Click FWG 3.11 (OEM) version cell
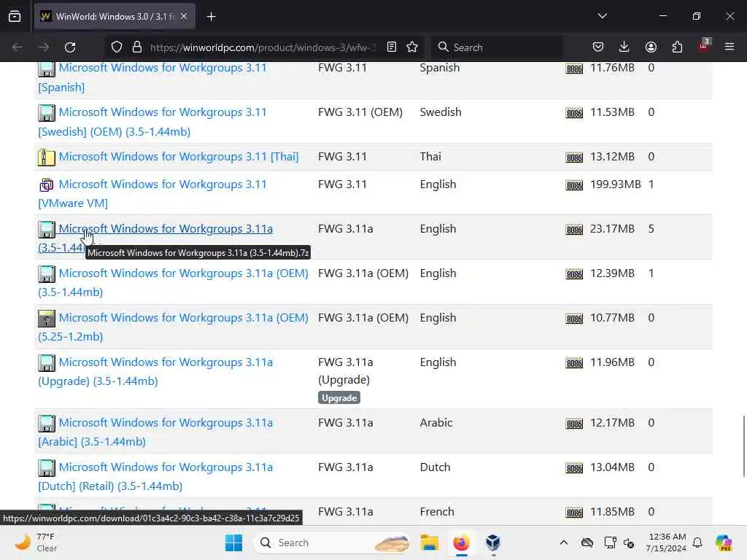This screenshot has width=747, height=560. [360, 112]
